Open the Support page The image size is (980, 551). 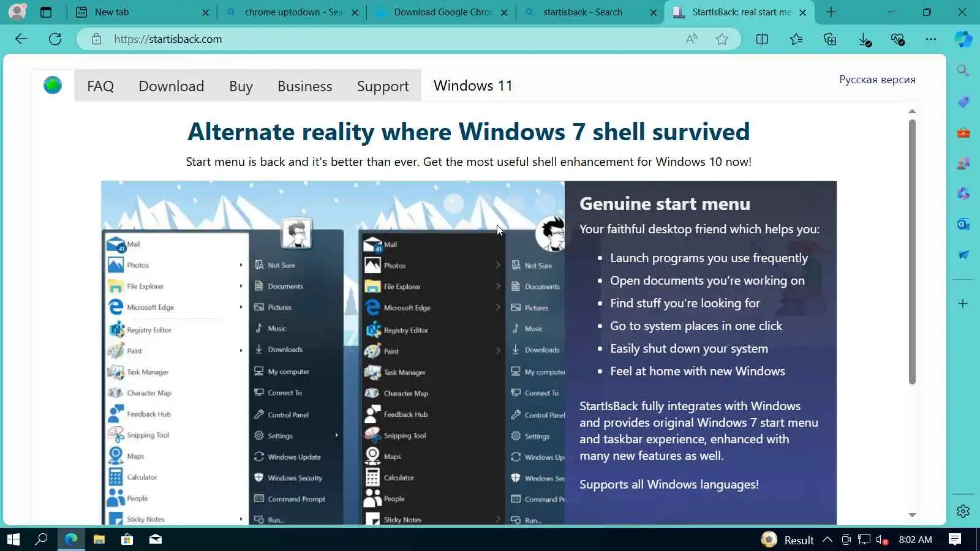click(x=383, y=86)
